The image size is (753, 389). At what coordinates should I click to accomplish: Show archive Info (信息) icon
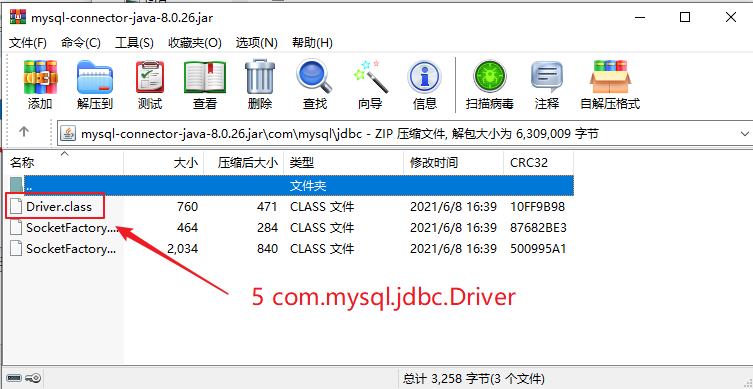pos(424,78)
